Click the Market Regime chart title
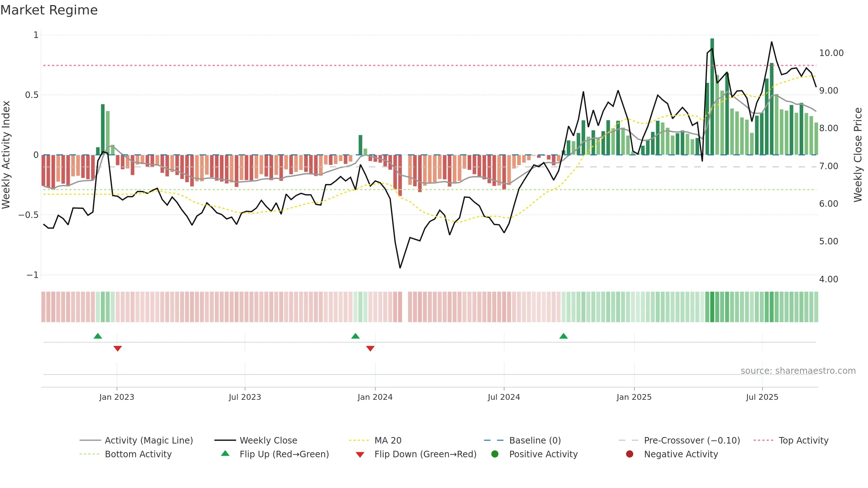868x488 pixels. click(x=49, y=10)
